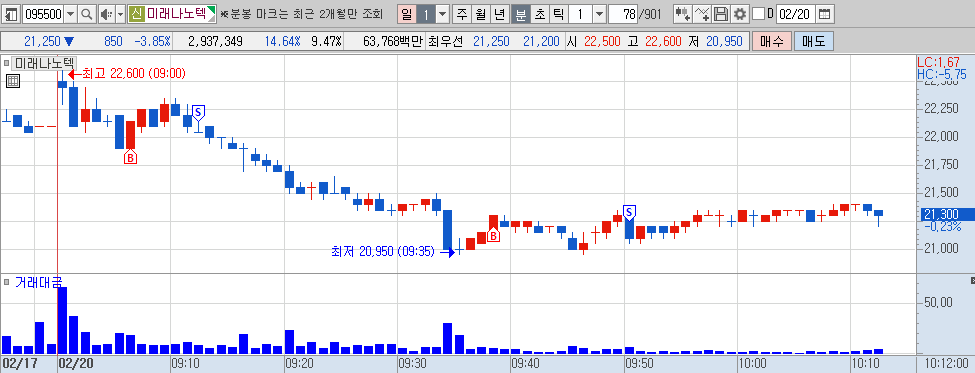Click the red 매수 buy button
Image resolution: width=975 pixels, height=373 pixels.
tap(772, 42)
